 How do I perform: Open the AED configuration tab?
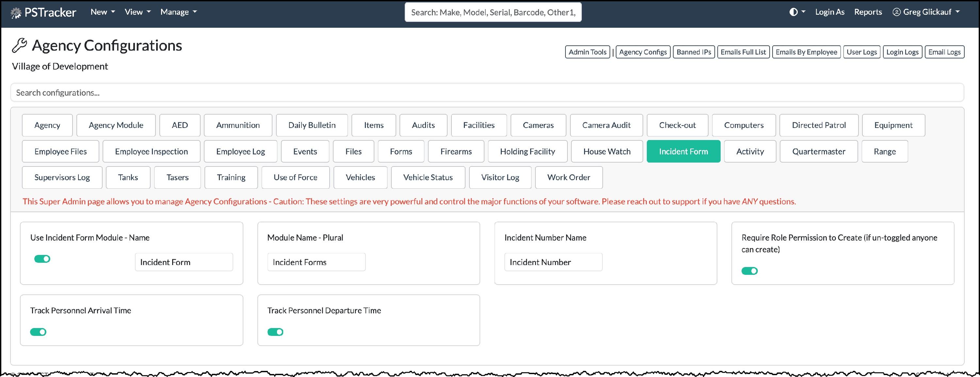(x=180, y=125)
